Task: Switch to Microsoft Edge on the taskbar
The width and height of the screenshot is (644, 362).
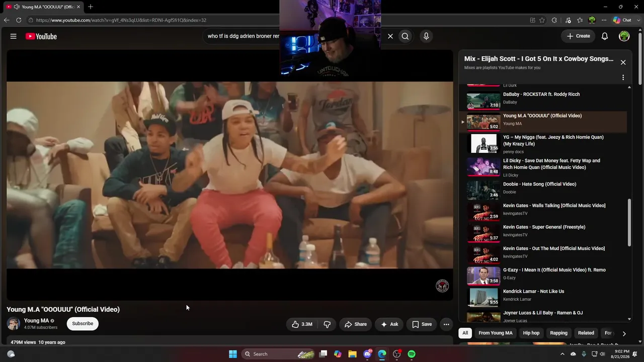Action: pos(382,354)
